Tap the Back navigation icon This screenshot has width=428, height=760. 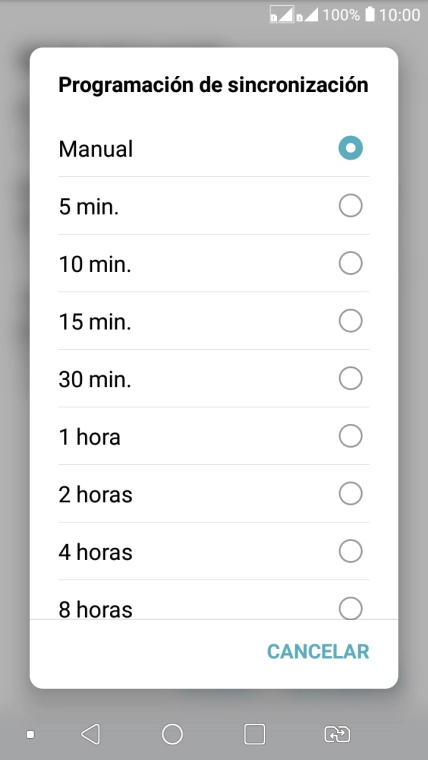pyautogui.click(x=91, y=734)
